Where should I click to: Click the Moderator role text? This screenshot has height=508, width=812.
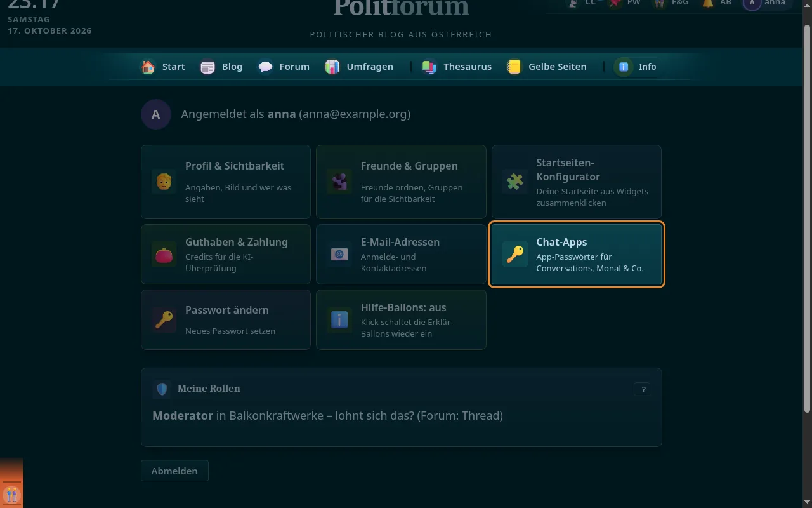coord(183,416)
